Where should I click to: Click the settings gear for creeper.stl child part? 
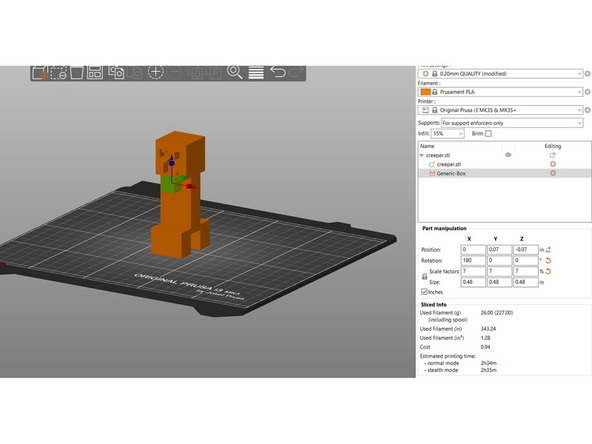coord(553,164)
